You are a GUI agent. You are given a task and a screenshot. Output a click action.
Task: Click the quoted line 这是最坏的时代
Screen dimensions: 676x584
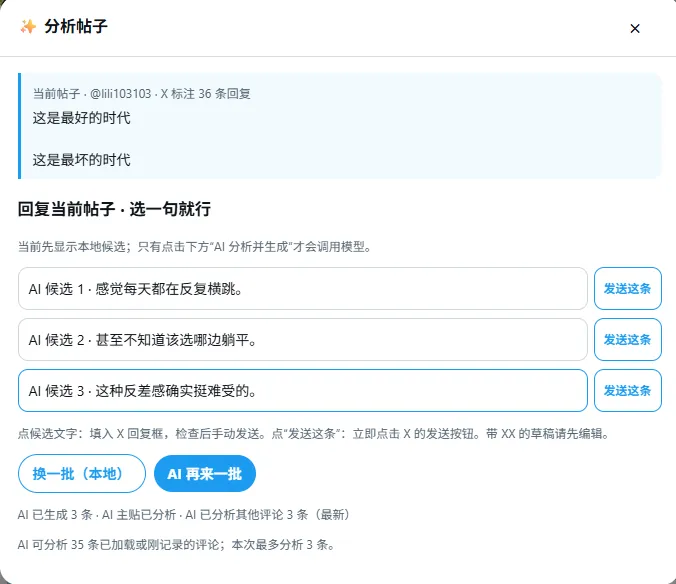81,160
